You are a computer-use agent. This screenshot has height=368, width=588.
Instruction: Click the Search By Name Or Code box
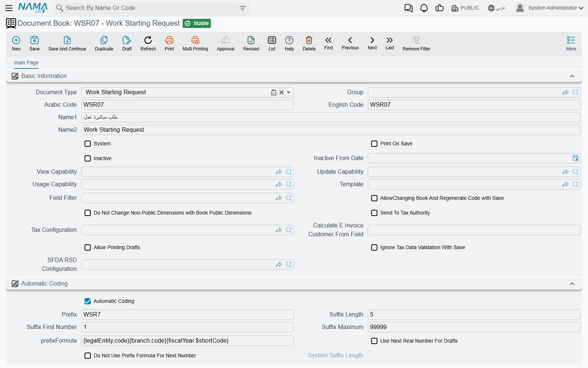click(151, 8)
